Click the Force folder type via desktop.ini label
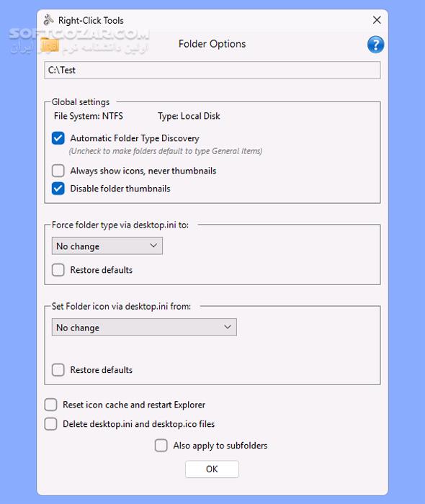This screenshot has width=425, height=504. point(120,225)
